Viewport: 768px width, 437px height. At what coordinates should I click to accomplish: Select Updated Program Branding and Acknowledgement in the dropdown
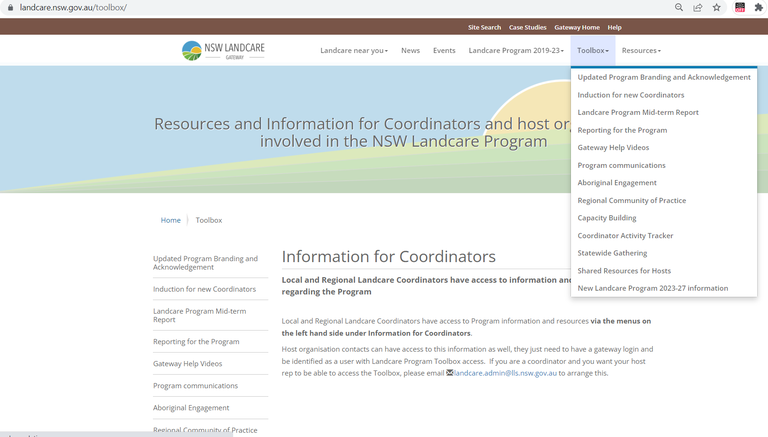tap(664, 77)
